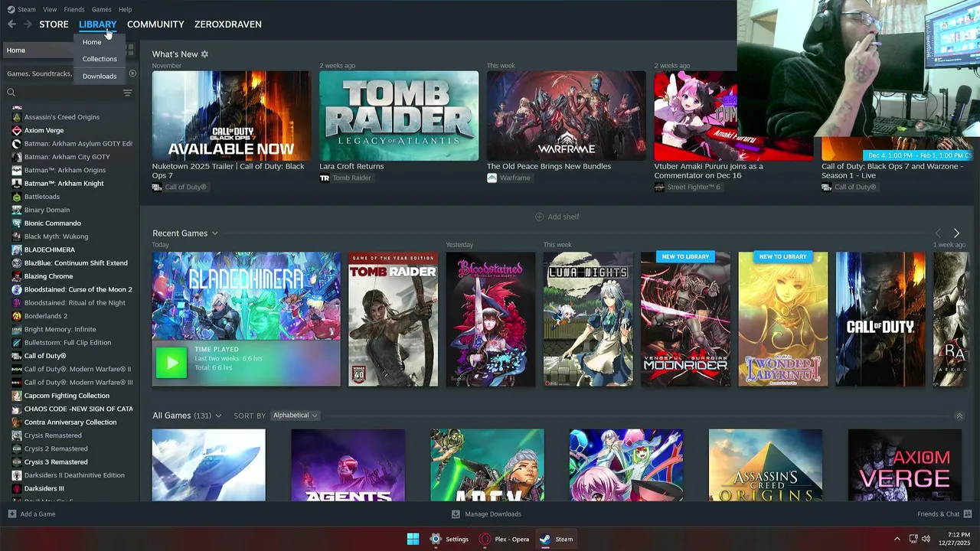The width and height of the screenshot is (980, 551).
Task: Open the Games menu
Action: click(101, 9)
